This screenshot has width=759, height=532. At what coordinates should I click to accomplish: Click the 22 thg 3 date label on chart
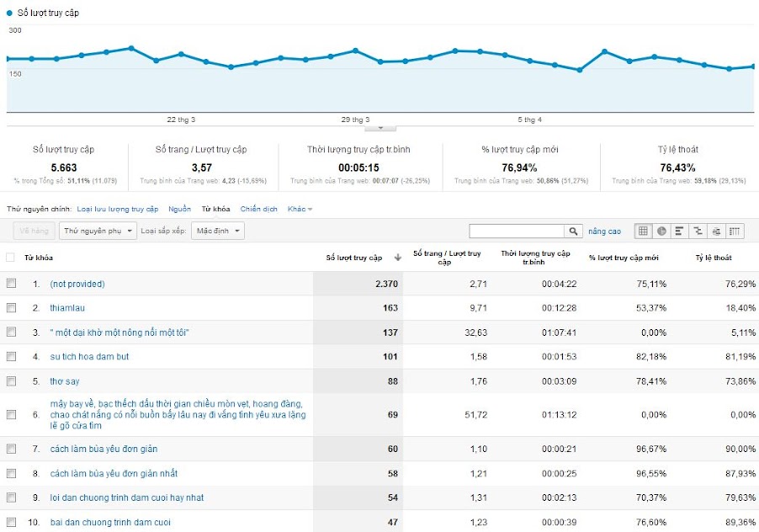click(x=181, y=120)
